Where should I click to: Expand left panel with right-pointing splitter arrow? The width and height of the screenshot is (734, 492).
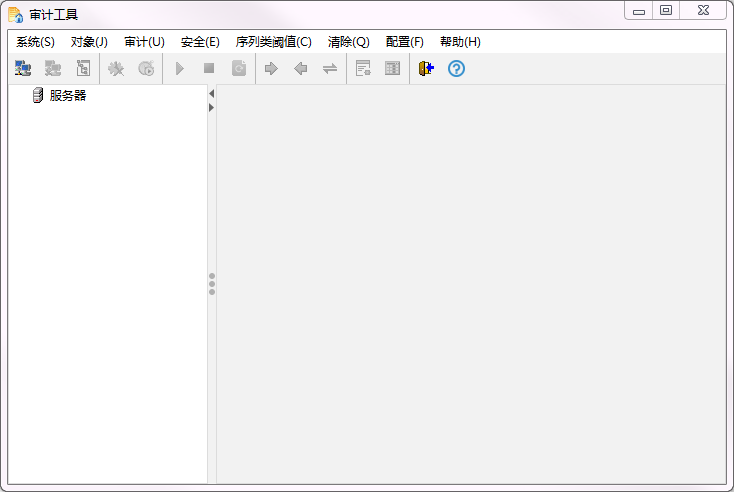pyautogui.click(x=212, y=108)
